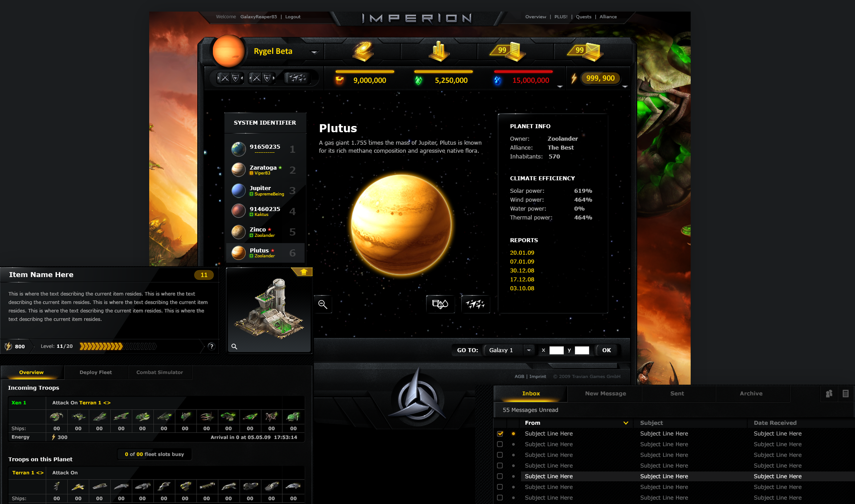Open report dated 20.01.09

coord(522,253)
